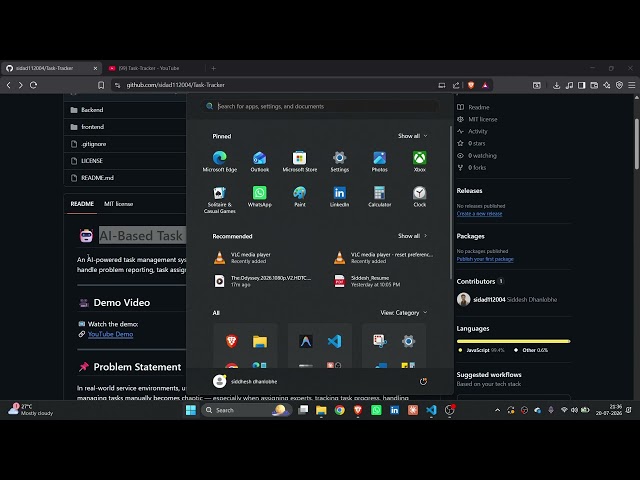
Task: Switch to the MIT license tab
Action: (x=118, y=204)
